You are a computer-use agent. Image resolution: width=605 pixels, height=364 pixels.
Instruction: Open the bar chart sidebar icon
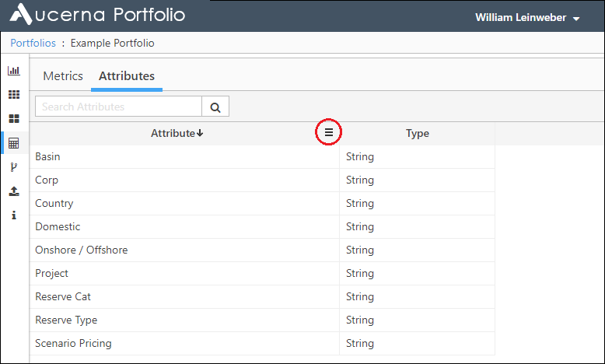[14, 71]
